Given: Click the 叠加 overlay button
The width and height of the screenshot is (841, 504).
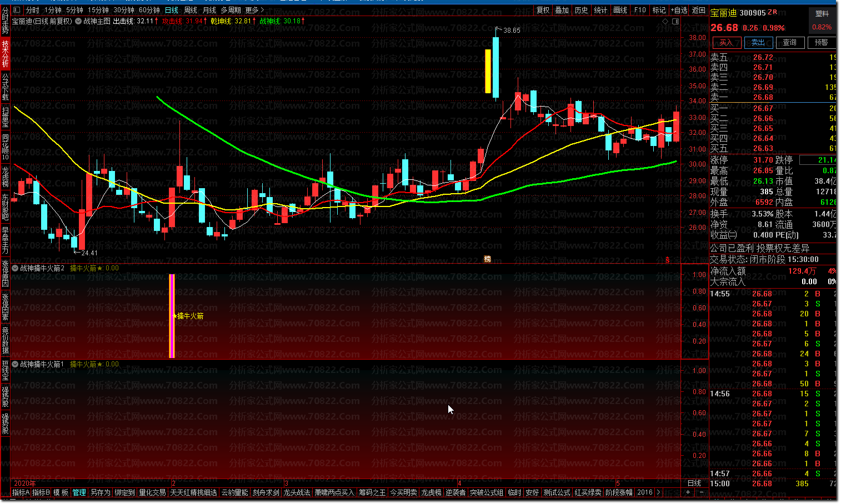Looking at the screenshot, I should coord(562,10).
